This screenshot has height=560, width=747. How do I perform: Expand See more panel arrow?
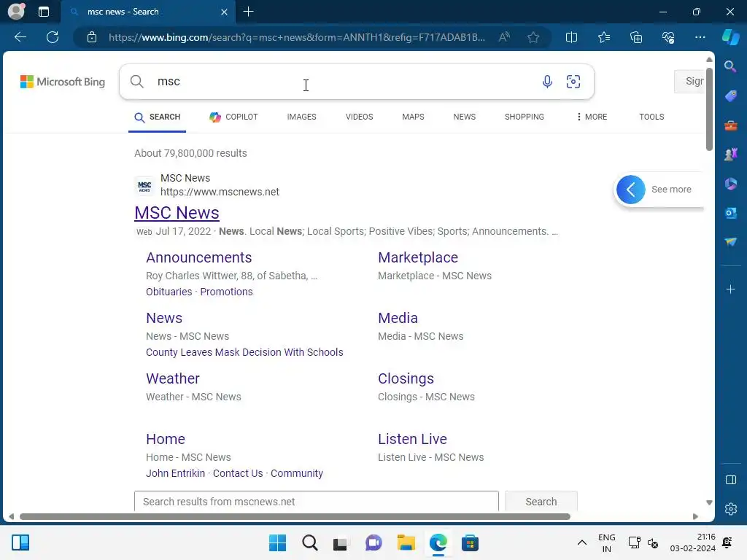(630, 190)
